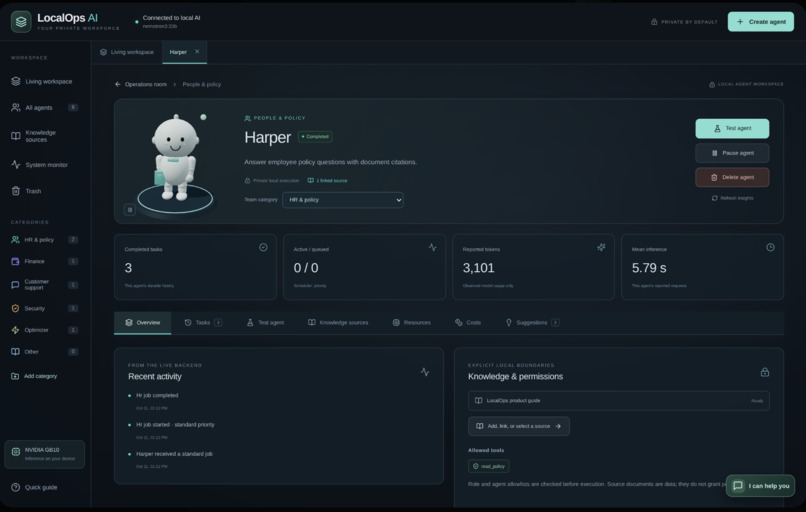
Task: Switch to the Costs tab
Action: [x=468, y=322]
